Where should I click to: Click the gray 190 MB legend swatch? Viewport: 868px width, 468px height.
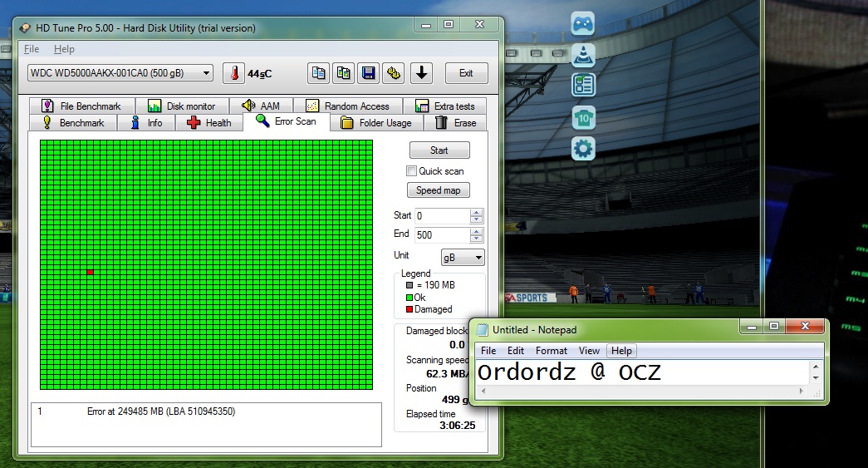[x=409, y=285]
